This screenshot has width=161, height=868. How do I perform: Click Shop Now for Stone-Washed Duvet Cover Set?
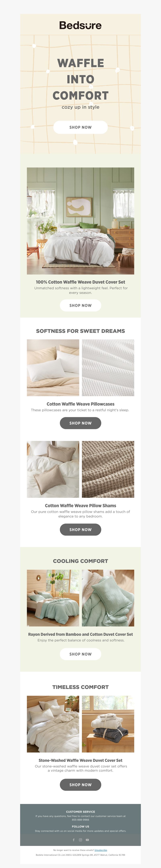pyautogui.click(x=80, y=784)
